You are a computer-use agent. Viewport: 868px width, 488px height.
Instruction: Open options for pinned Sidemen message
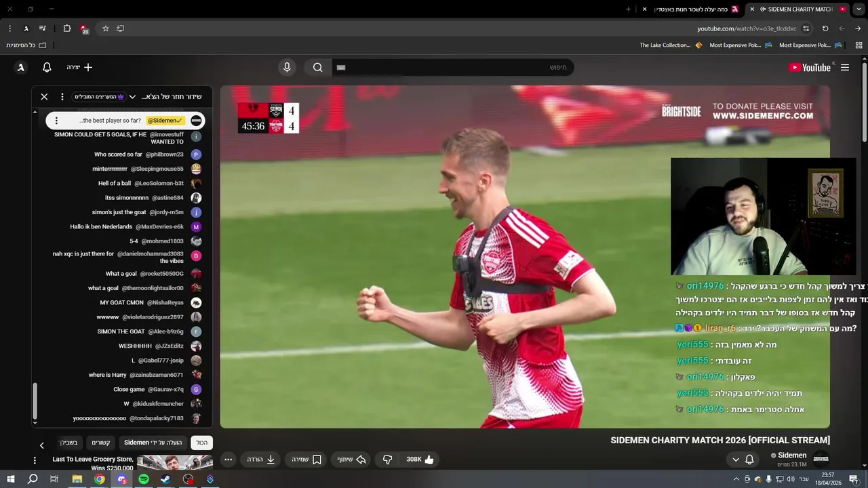(56, 121)
